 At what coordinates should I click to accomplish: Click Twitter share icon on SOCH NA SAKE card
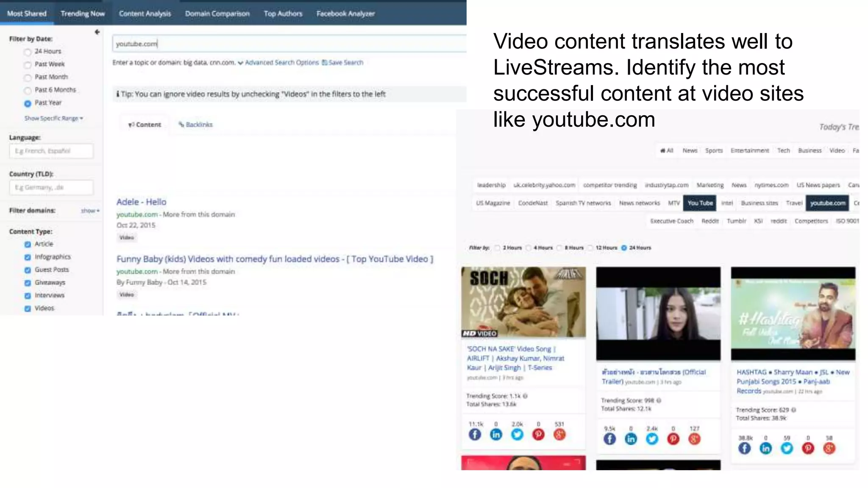pos(517,434)
